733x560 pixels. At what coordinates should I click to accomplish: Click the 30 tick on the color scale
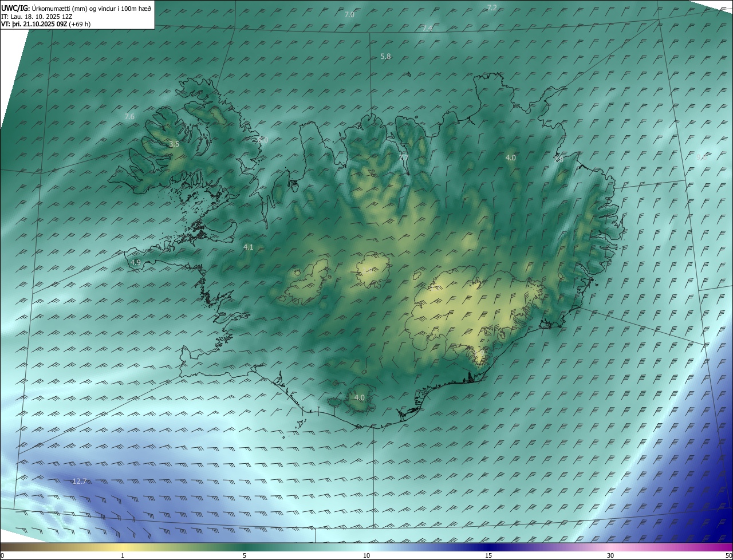[610, 555]
